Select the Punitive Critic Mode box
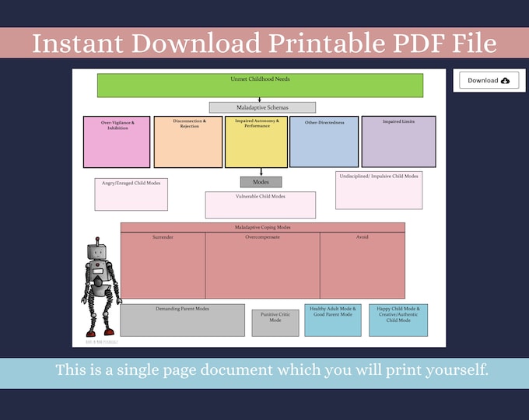This screenshot has width=529, height=420. pos(275,324)
